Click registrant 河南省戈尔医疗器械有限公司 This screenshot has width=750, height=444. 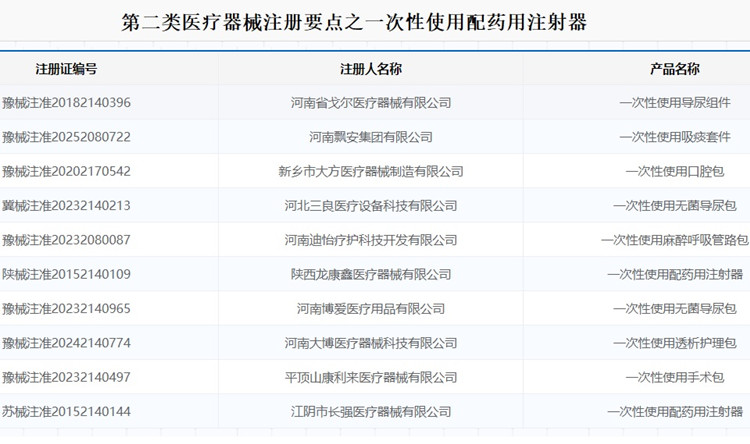371,103
